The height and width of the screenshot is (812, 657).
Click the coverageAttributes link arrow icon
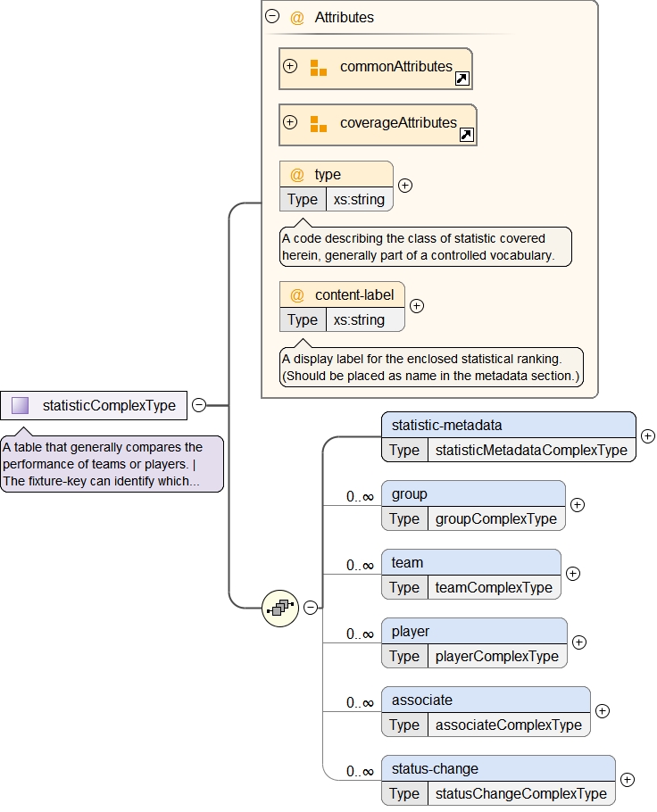point(466,135)
